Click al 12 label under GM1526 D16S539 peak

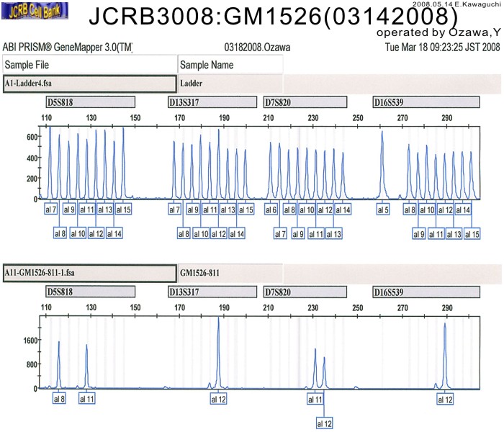coord(444,399)
